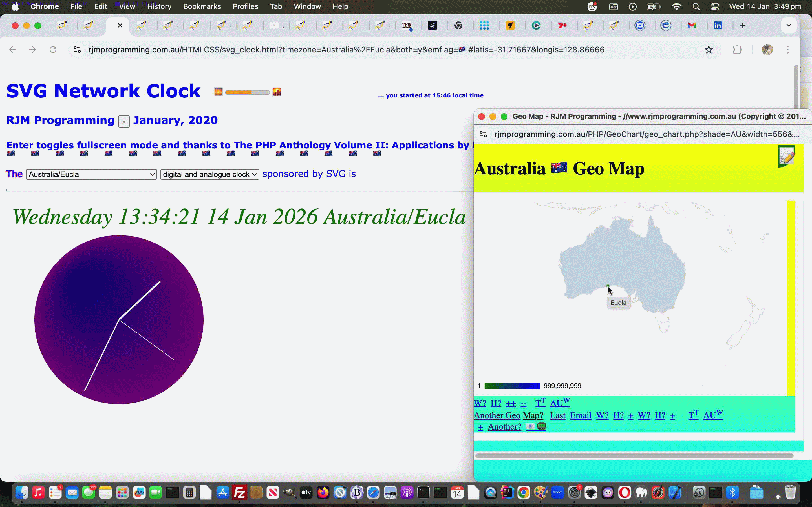Click the cityscape emoji right of the orange slider
The height and width of the screenshot is (507, 812).
click(x=277, y=92)
